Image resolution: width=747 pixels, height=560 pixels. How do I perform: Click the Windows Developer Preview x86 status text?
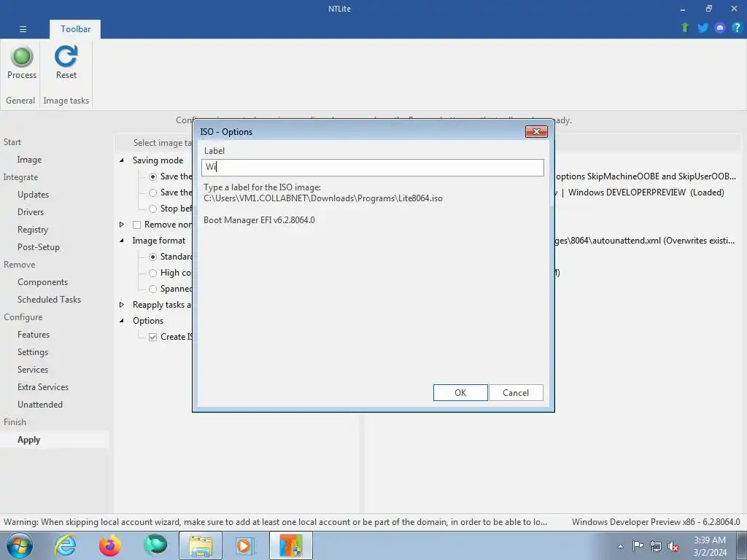tap(656, 522)
